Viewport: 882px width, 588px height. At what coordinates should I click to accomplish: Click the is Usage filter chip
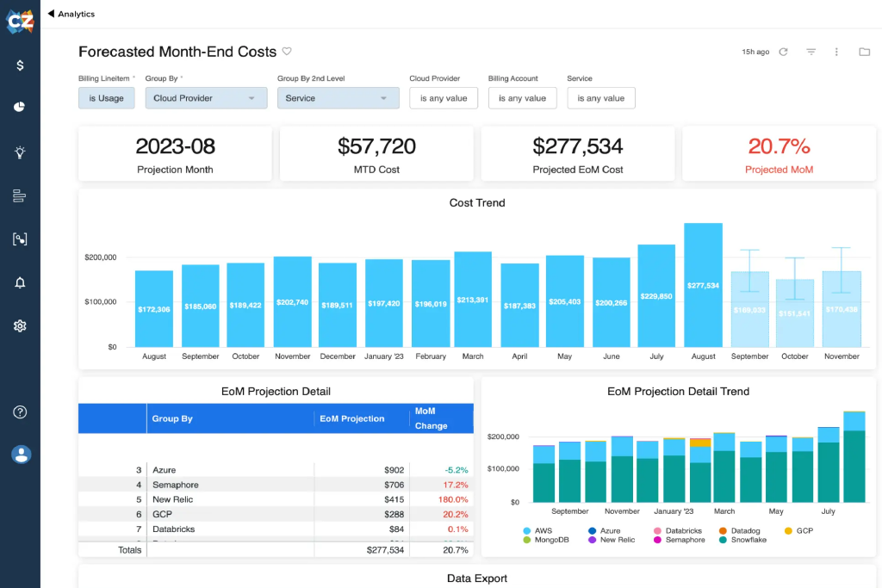point(106,97)
